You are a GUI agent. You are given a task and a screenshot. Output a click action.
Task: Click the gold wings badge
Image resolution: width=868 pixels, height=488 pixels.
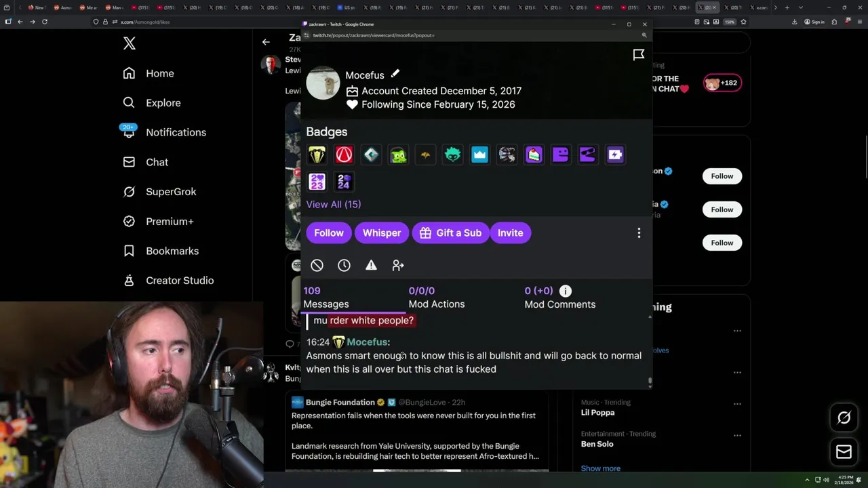click(425, 155)
